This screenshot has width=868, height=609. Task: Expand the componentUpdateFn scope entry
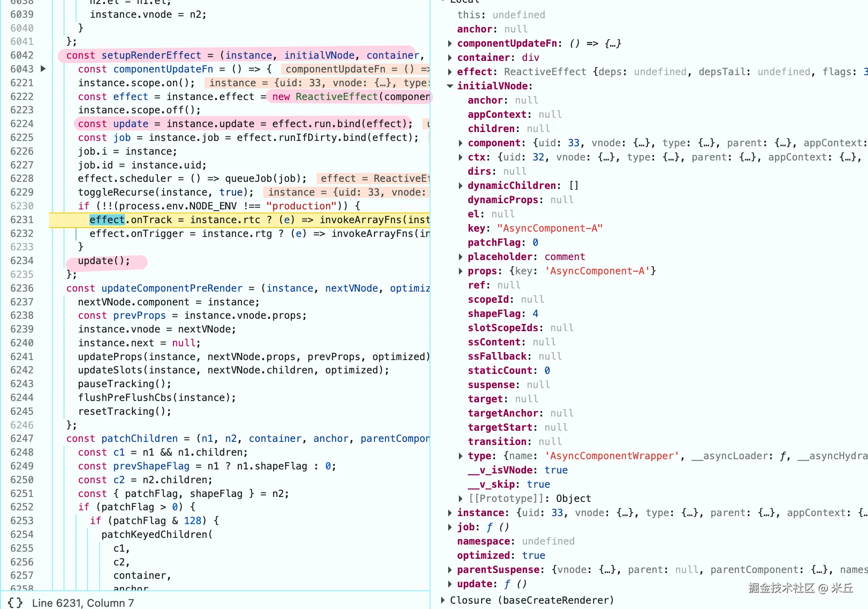click(450, 44)
